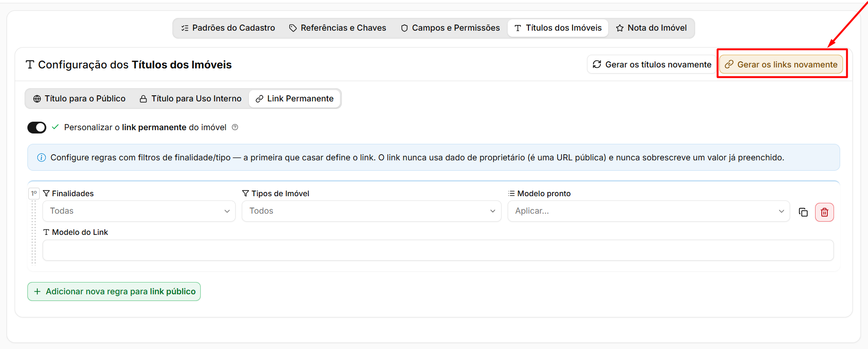868x349 pixels.
Task: Click the help question mark icon beside imóvel
Action: 235,127
